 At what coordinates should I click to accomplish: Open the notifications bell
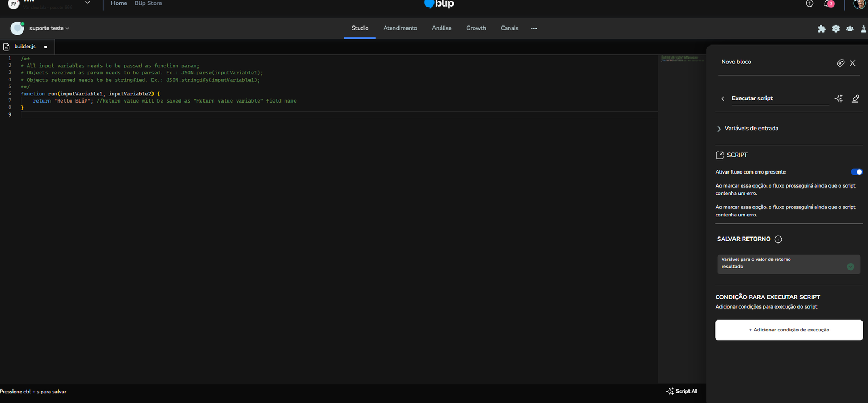[828, 3]
